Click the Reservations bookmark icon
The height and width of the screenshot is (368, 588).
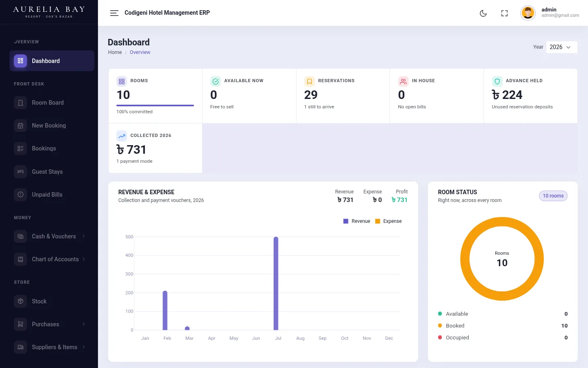pos(310,81)
